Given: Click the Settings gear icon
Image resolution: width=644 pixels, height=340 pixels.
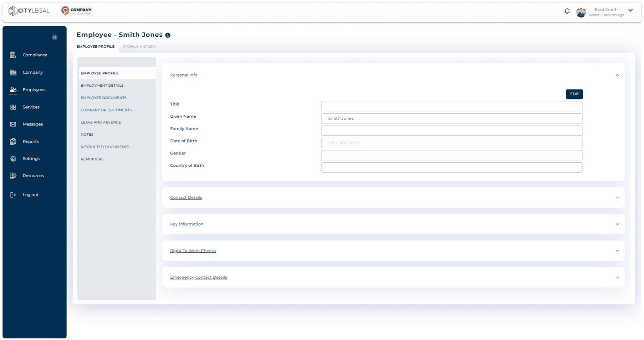Looking at the screenshot, I should [x=13, y=159].
